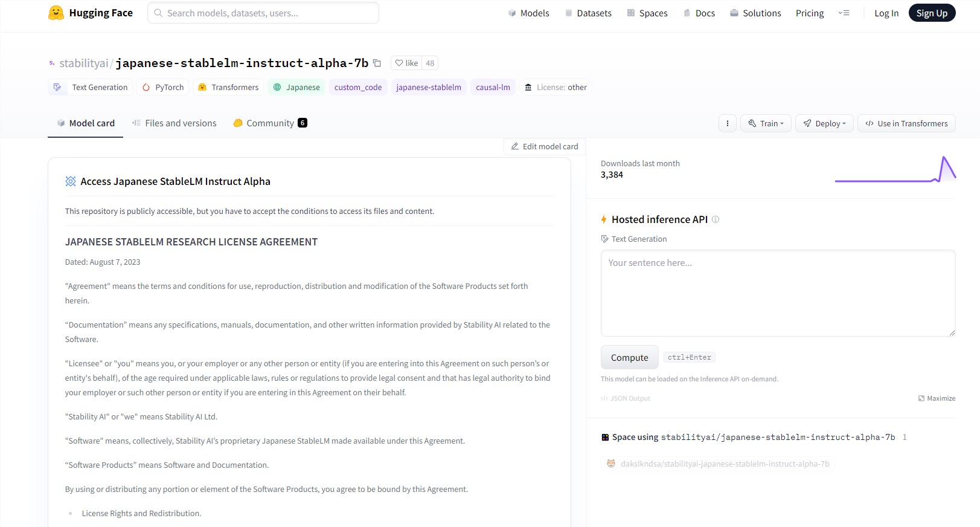Select the Transformers tag

(x=228, y=87)
